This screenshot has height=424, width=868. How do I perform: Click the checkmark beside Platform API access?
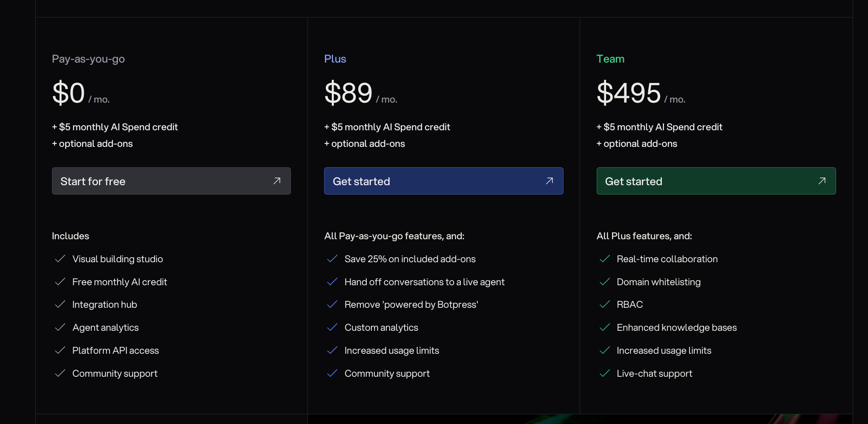click(60, 350)
